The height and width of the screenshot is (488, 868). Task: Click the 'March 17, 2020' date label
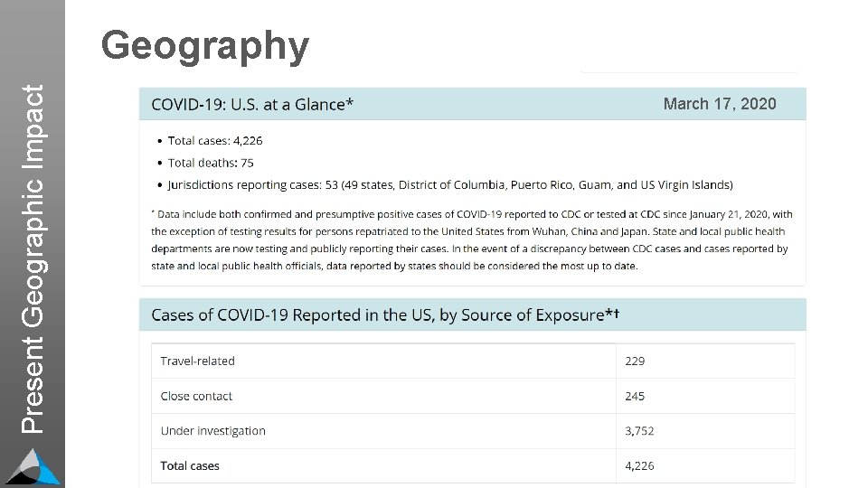pos(719,104)
